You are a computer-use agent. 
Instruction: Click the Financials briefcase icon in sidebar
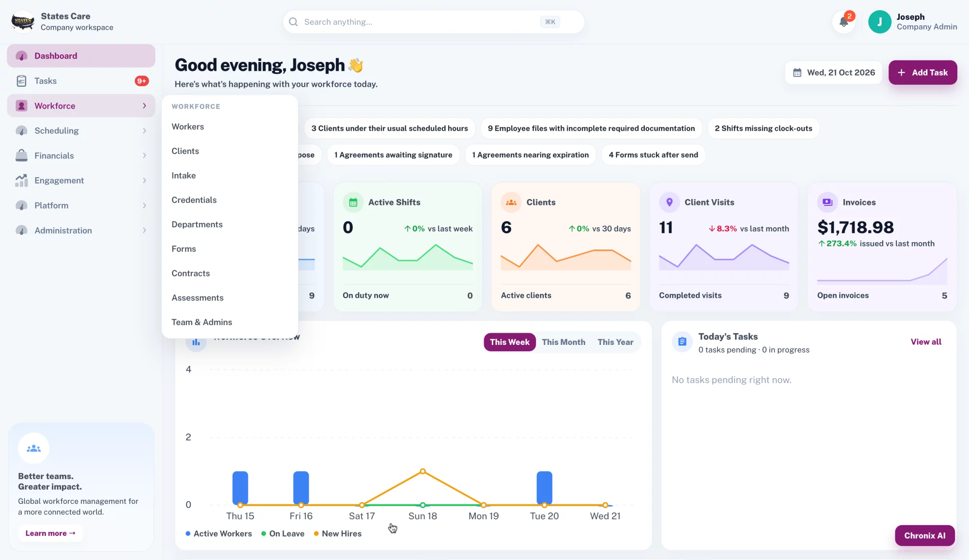21,156
